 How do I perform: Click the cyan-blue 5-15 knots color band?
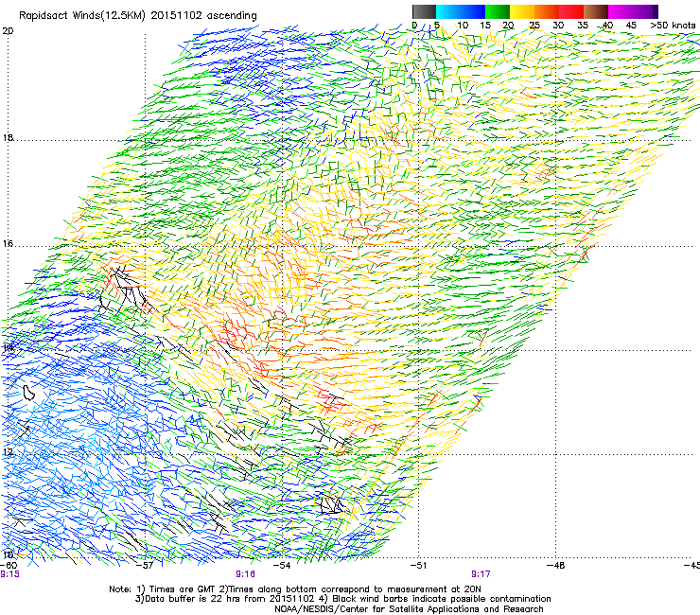(x=461, y=11)
